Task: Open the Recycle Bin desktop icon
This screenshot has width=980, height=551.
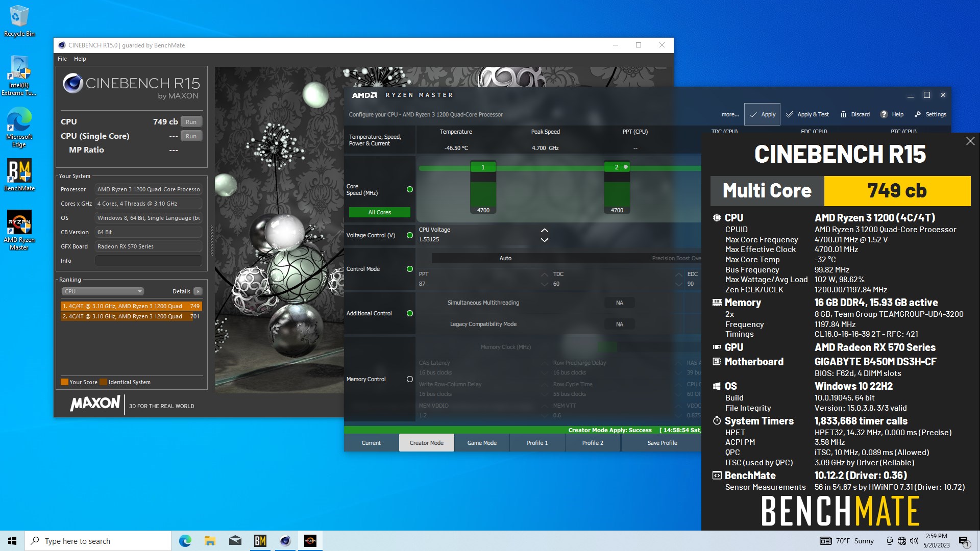Action: click(19, 21)
